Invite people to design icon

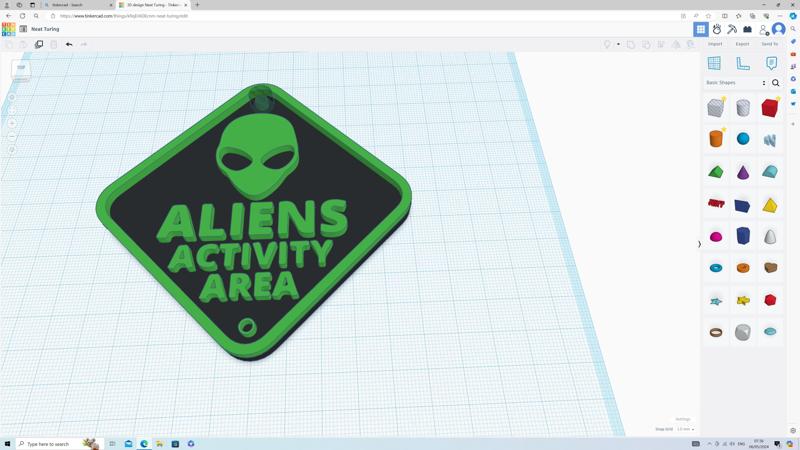tap(763, 30)
